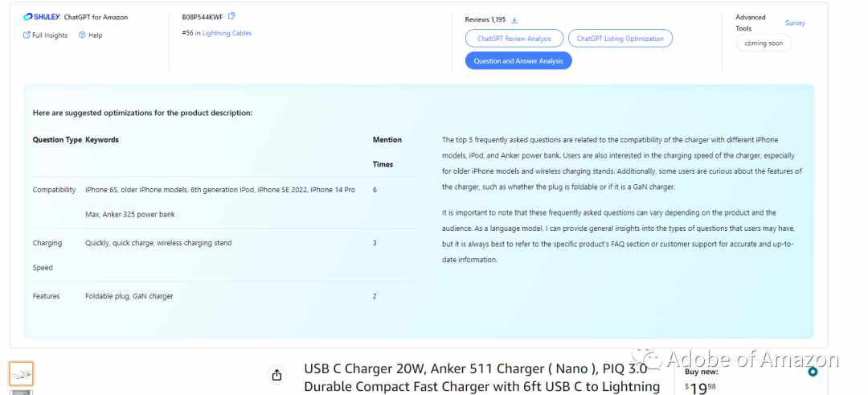The width and height of the screenshot is (868, 395).
Task: Select the first product image thumbnail
Action: pos(21,373)
